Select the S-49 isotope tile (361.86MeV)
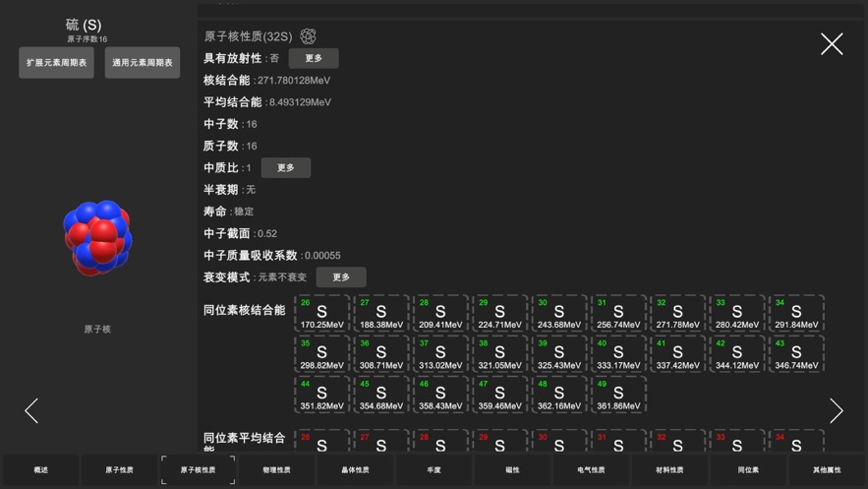Screen dimensions: 868x489 click(x=618, y=394)
